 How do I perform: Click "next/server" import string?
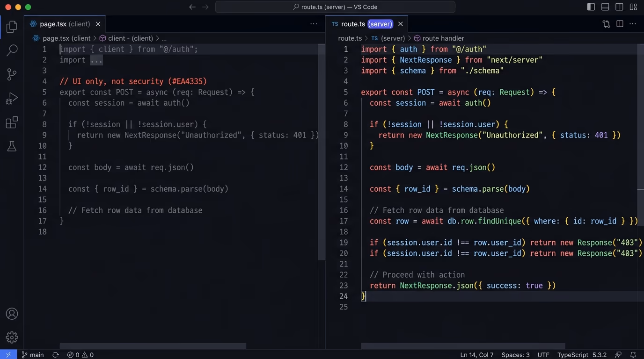(514, 60)
